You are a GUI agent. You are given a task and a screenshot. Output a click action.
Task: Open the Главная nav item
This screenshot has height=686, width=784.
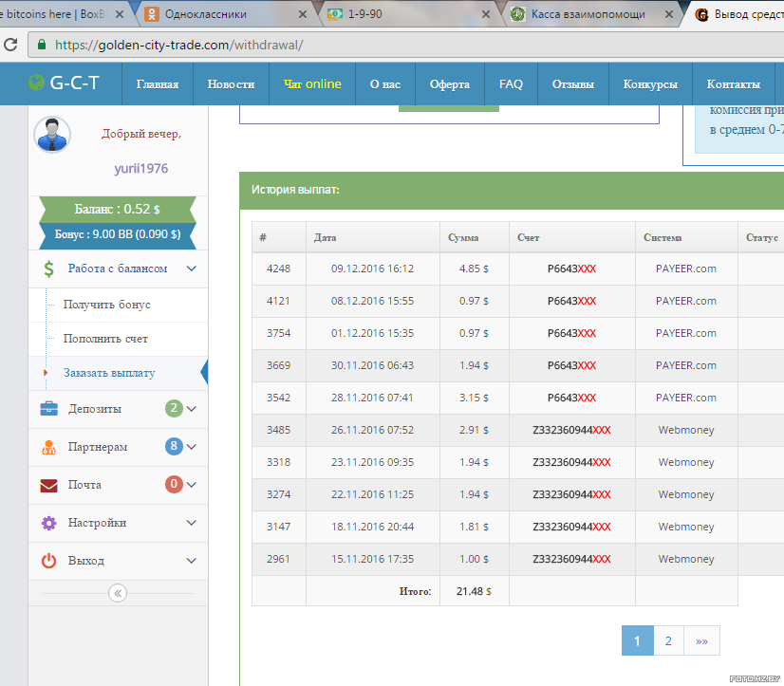[158, 84]
